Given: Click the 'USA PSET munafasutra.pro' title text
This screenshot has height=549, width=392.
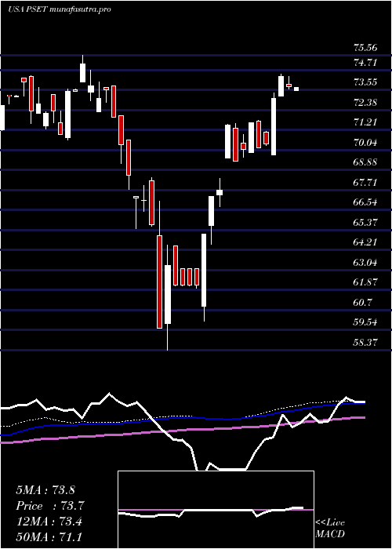Looking at the screenshot, I should [59, 9].
